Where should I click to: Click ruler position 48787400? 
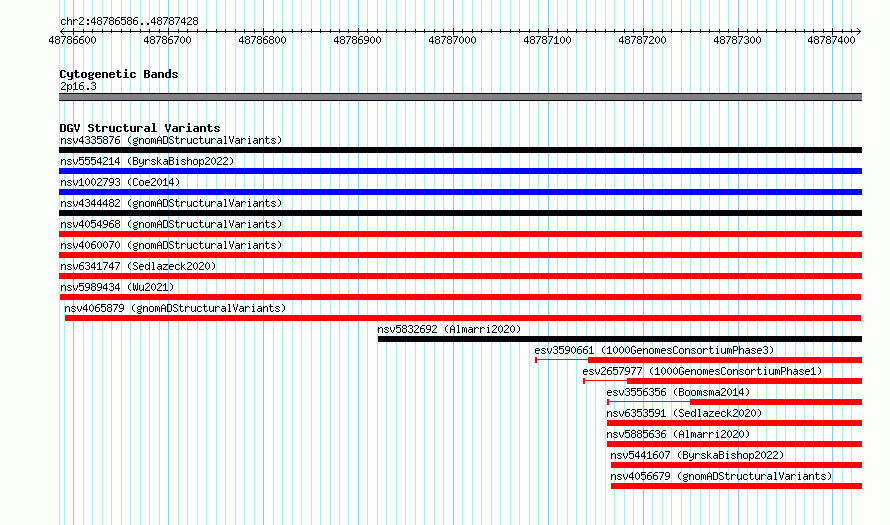point(831,40)
